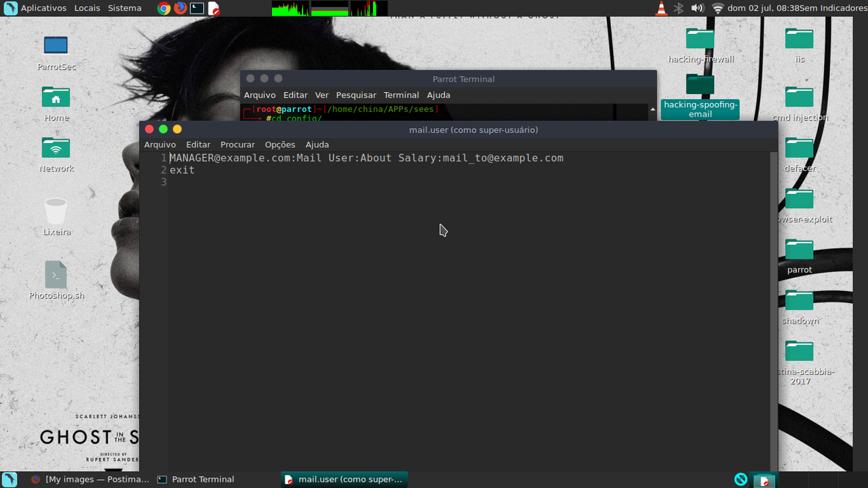This screenshot has width=868, height=488.
Task: Select the ParrotSec desktop icon
Action: click(x=56, y=52)
